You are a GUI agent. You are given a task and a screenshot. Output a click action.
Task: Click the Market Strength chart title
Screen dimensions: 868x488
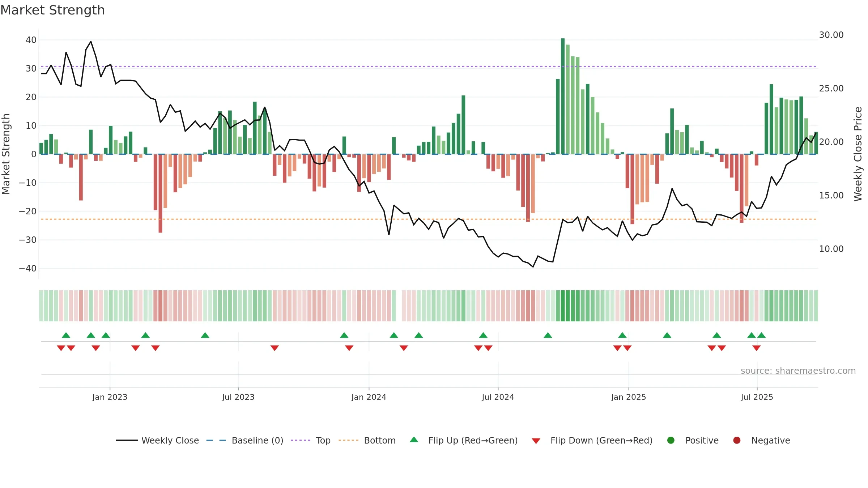[52, 10]
